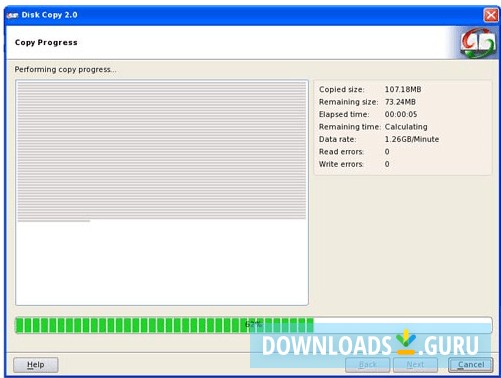The height and width of the screenshot is (378, 501).
Task: Click the Elapsed time value 00:00:05
Action: [x=401, y=114]
